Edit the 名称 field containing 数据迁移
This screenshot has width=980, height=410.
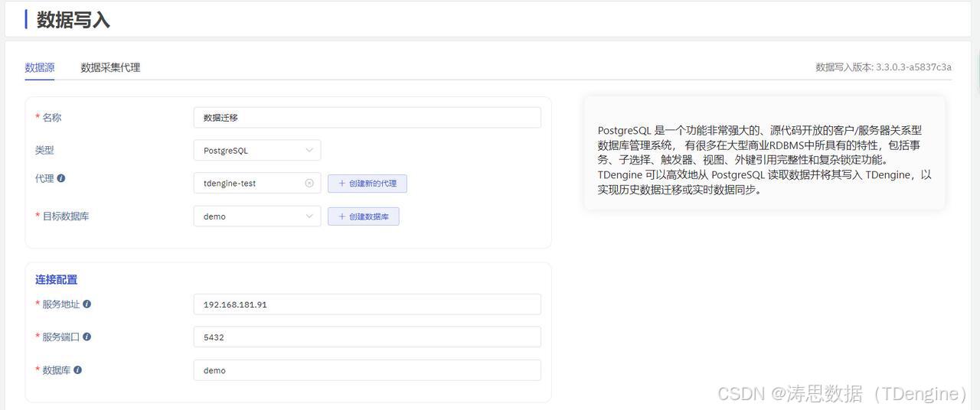(x=367, y=117)
